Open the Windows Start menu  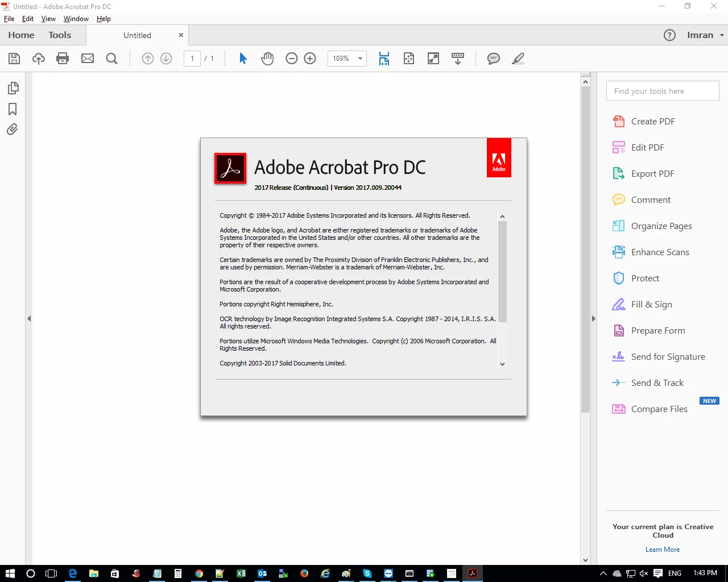point(10,573)
